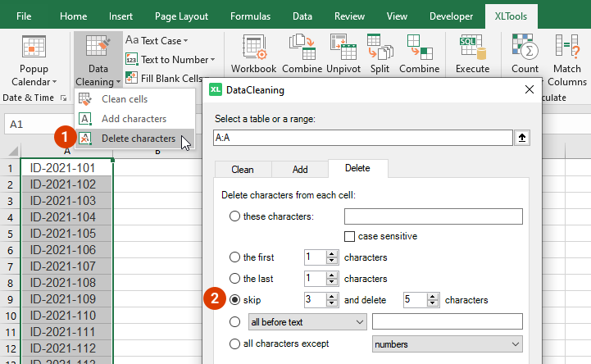Image resolution: width=591 pixels, height=364 pixels.
Task: Click the Name Box showing A1
Action: point(38,124)
